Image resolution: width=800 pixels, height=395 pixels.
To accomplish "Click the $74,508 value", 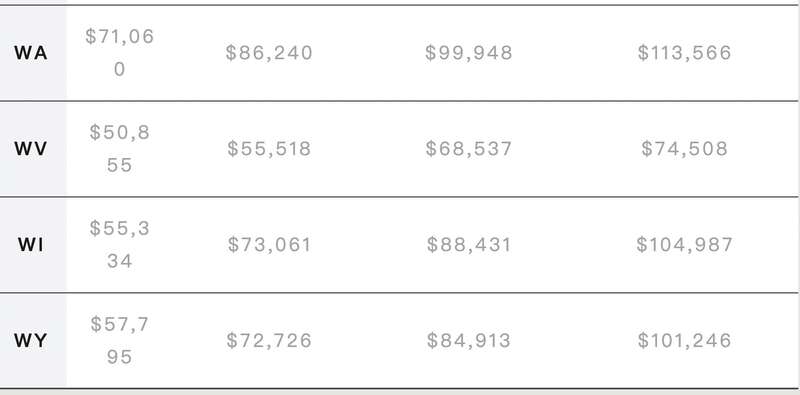I will pyautogui.click(x=685, y=149).
